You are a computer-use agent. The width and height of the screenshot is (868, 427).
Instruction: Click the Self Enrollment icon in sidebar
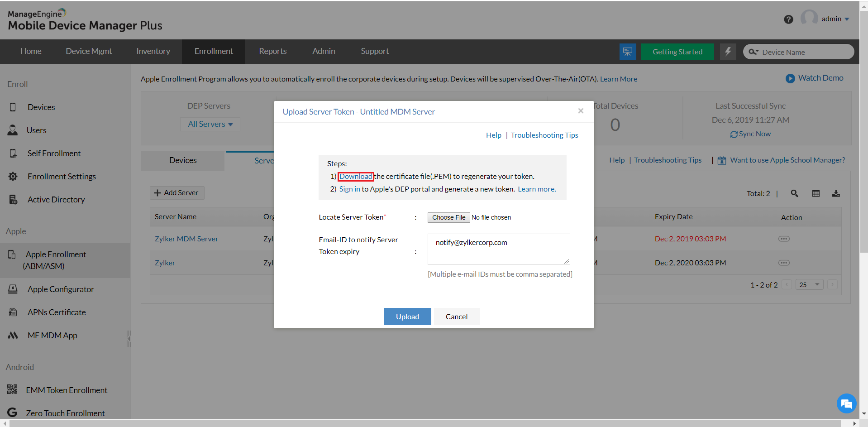click(x=13, y=154)
